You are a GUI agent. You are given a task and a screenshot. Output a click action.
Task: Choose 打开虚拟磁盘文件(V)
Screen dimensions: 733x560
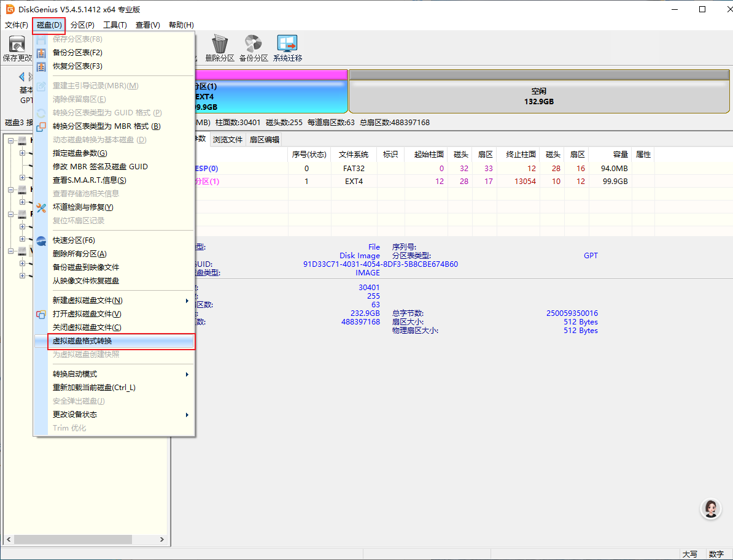[x=115, y=314]
